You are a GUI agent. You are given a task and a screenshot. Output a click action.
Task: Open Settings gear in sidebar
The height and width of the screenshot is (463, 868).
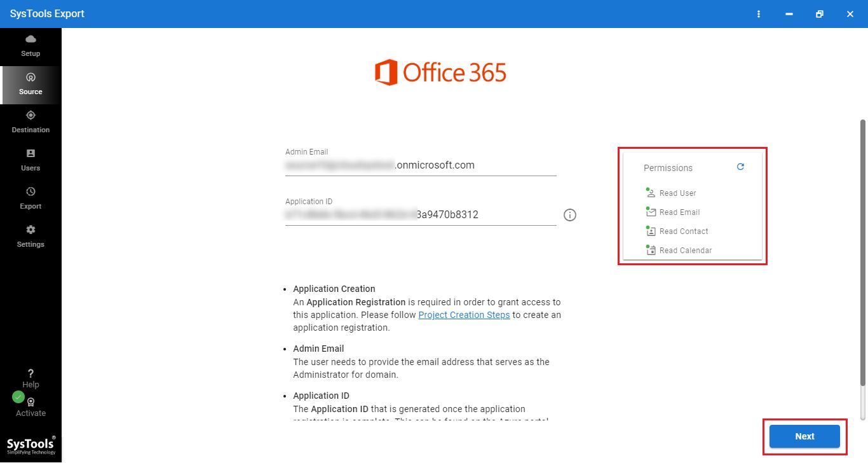(x=31, y=230)
